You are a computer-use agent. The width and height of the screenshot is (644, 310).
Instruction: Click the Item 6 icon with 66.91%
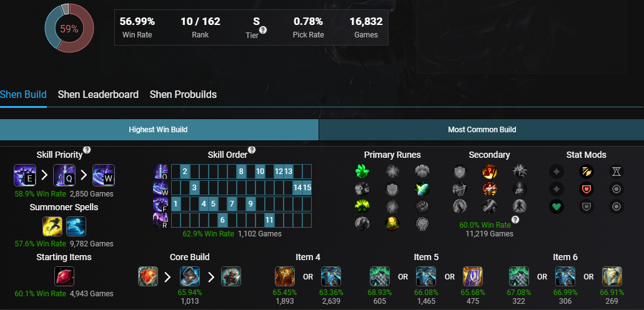click(612, 276)
